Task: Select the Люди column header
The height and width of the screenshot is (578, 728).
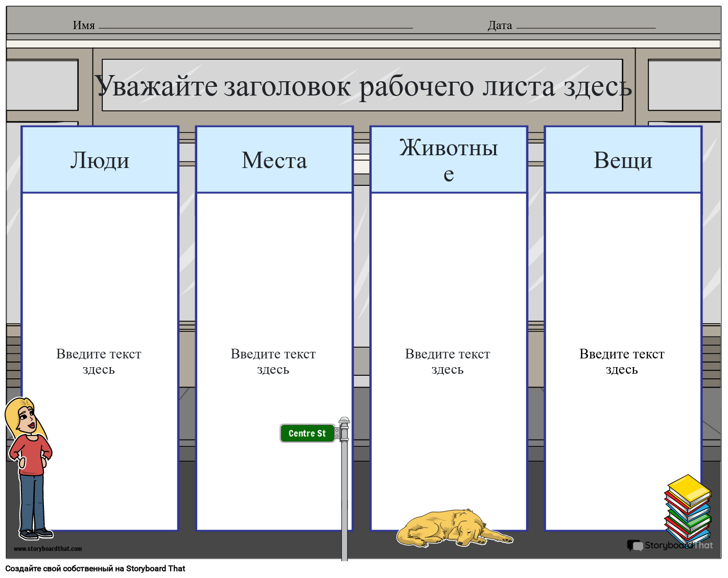Action: [x=100, y=159]
